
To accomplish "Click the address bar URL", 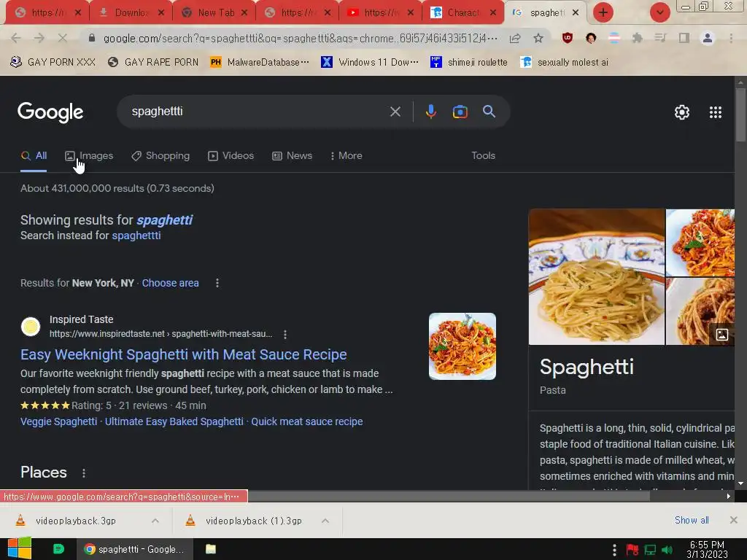I will 300,38.
